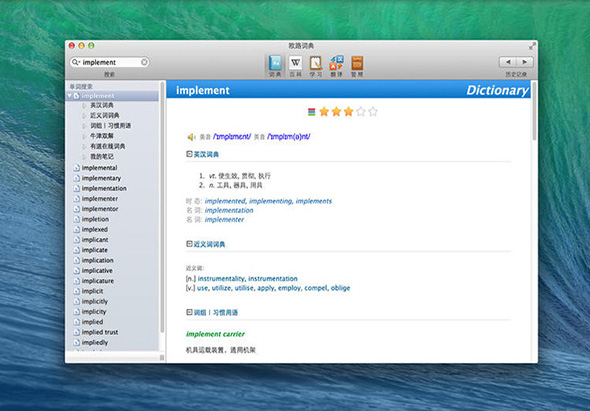Go forward in history with right arrow
590x411 pixels.
pyautogui.click(x=525, y=62)
